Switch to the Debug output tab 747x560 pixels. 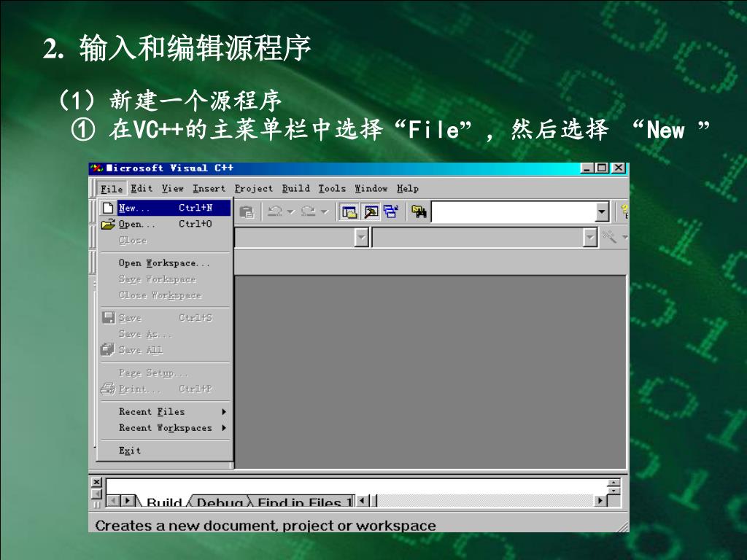click(220, 502)
